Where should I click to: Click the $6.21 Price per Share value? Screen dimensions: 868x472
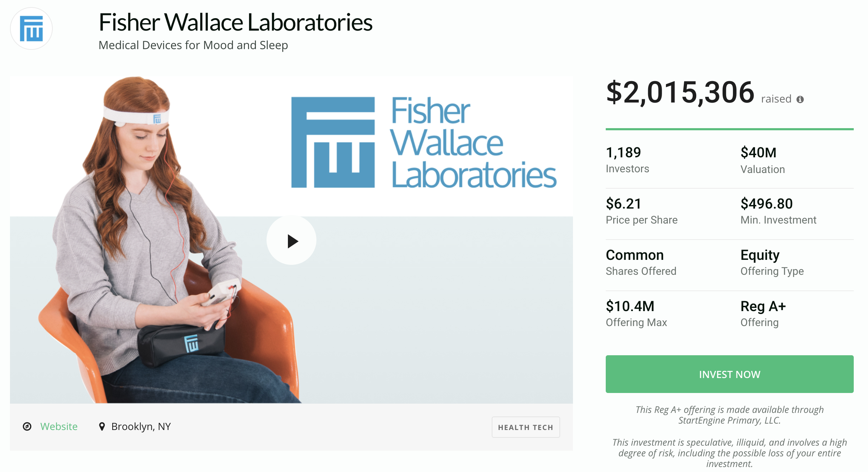coord(624,204)
